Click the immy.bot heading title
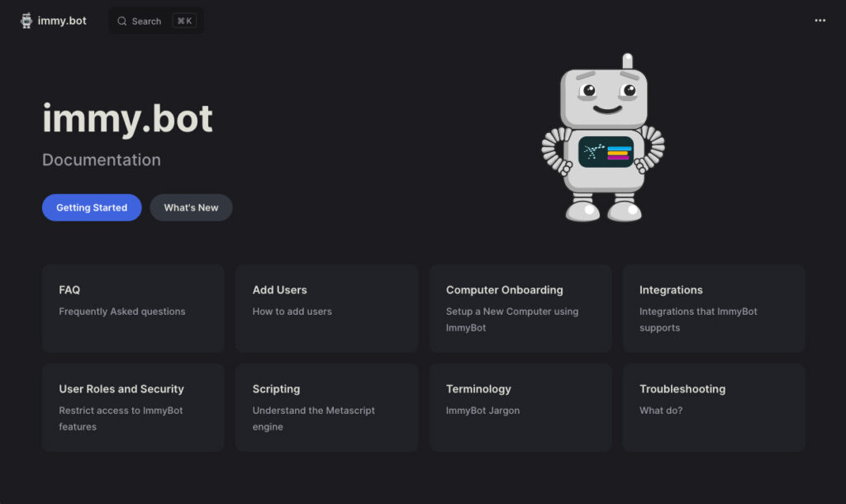 point(127,120)
